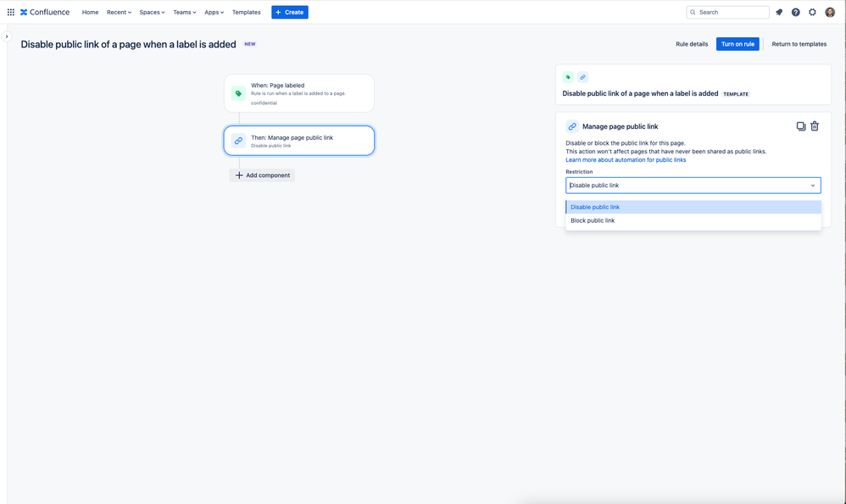Duplicate the Manage page public link component

801,126
